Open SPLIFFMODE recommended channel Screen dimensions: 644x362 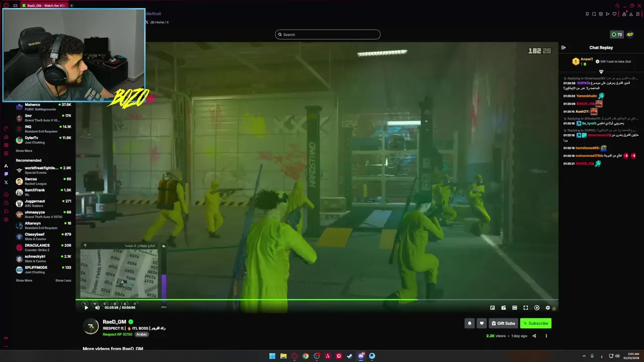point(44,269)
